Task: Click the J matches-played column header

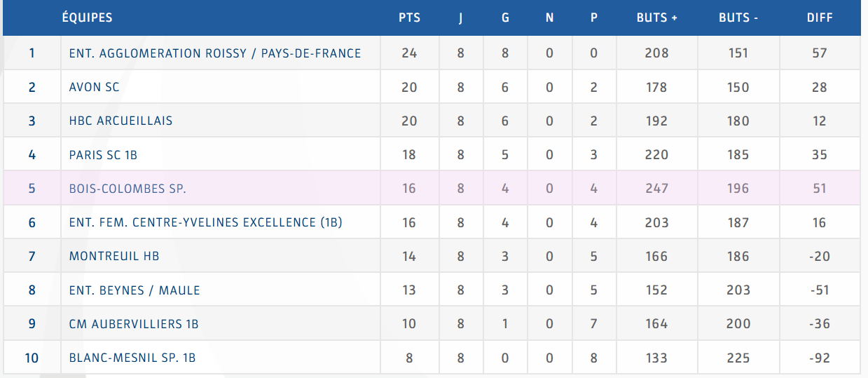Action: point(460,18)
